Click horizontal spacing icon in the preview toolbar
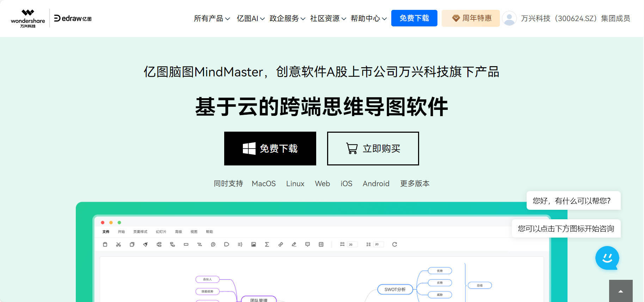 click(342, 244)
